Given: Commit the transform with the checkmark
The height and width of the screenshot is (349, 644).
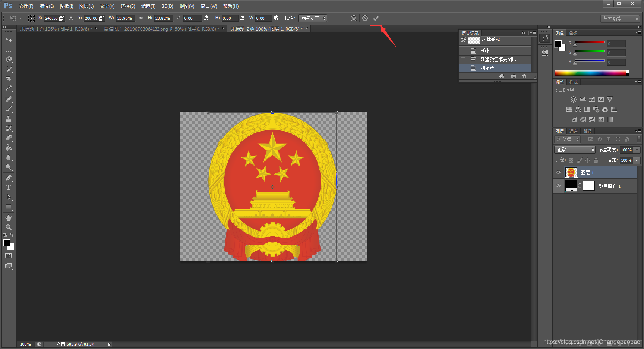Looking at the screenshot, I should [376, 18].
